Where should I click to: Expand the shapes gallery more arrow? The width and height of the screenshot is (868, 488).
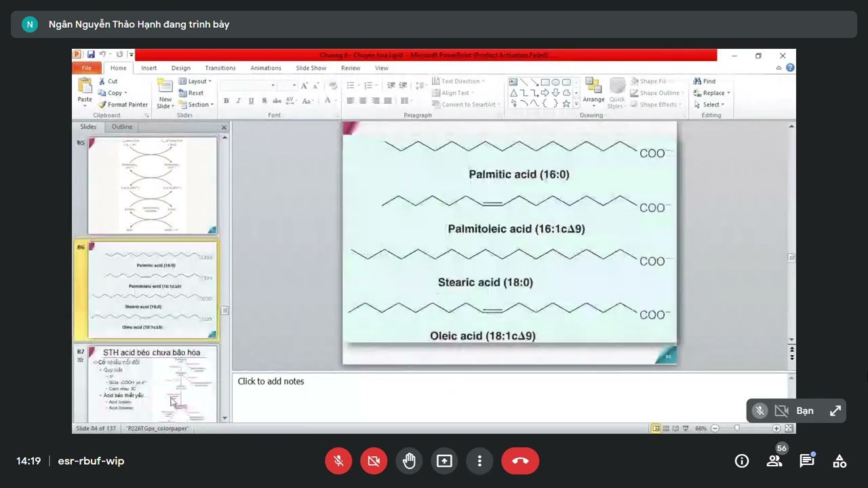tap(576, 104)
